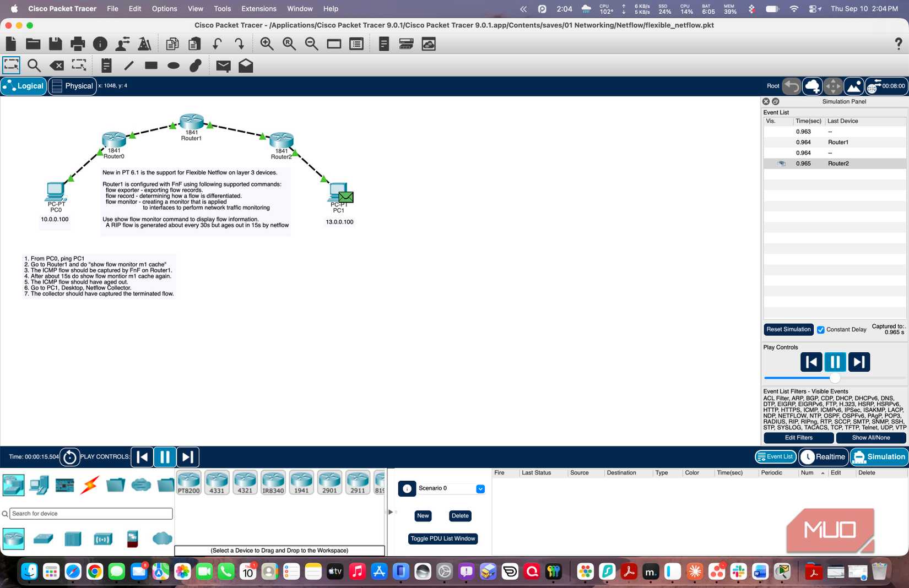
Task: Click Toggle PDU List Window
Action: (x=443, y=539)
